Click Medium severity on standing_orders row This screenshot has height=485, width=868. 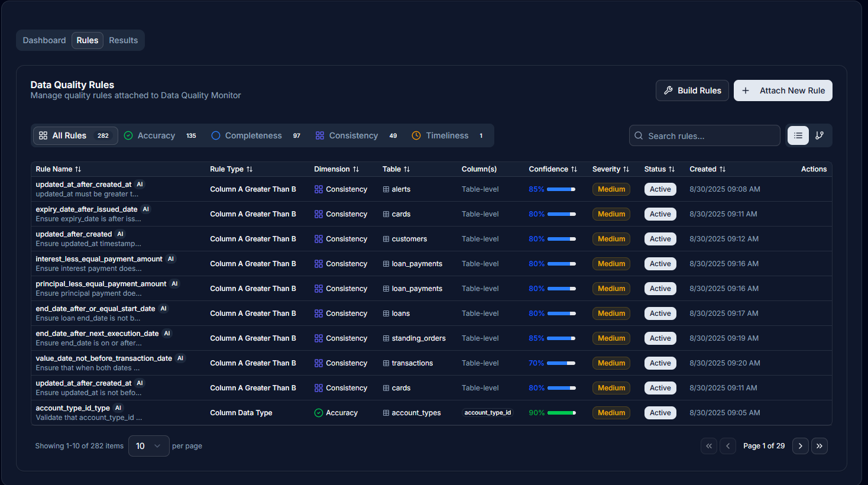click(x=611, y=338)
